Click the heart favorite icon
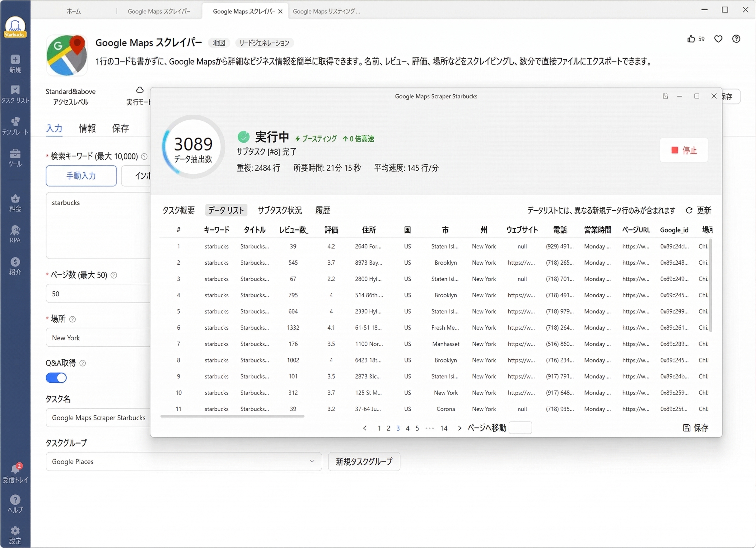This screenshot has width=756, height=548. pyautogui.click(x=718, y=39)
